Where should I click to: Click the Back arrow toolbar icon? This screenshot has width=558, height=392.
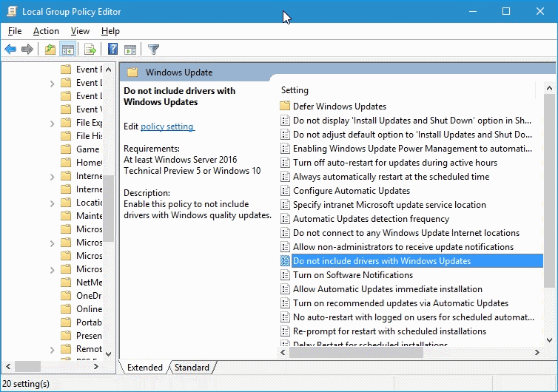point(10,49)
